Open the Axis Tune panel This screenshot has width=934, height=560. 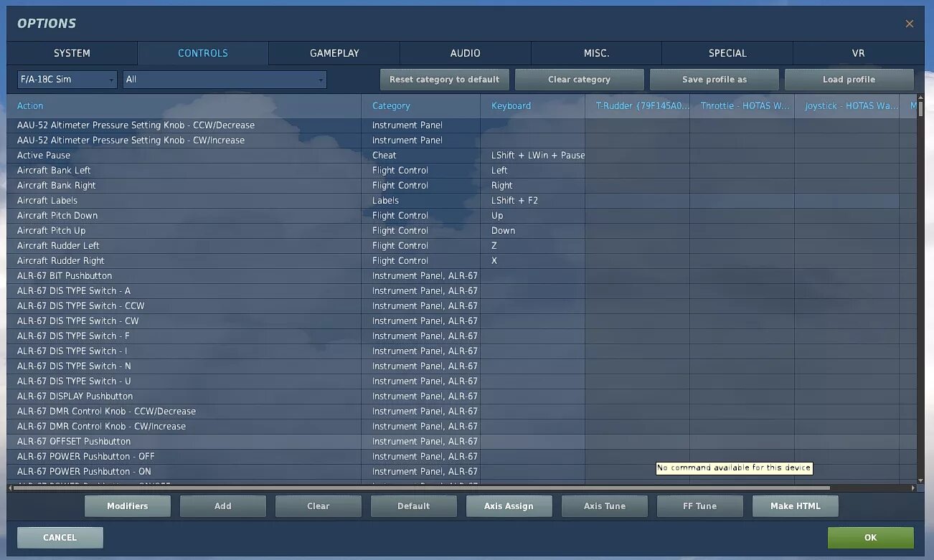coord(604,506)
